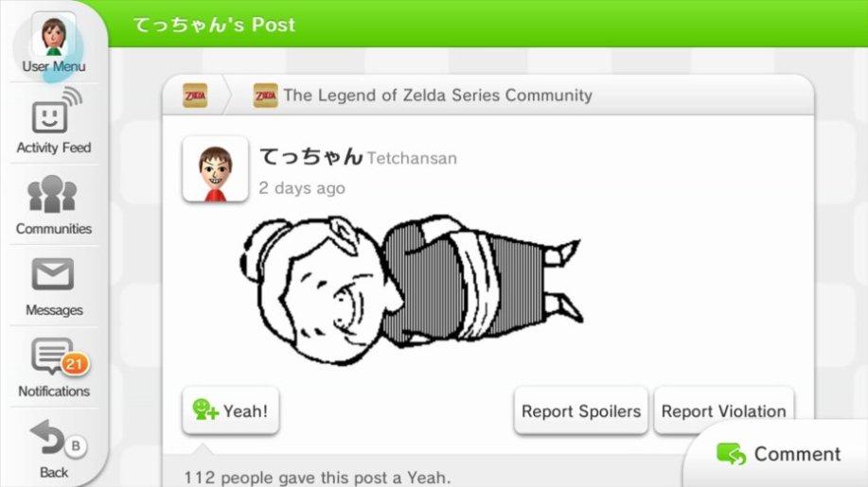Click the hand-drawn Tingle sketch
Viewport: 868px width, 487px height.
coord(413,290)
